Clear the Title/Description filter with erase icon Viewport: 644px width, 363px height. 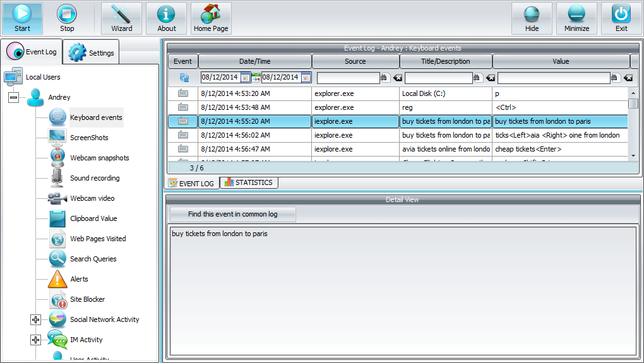(x=491, y=78)
